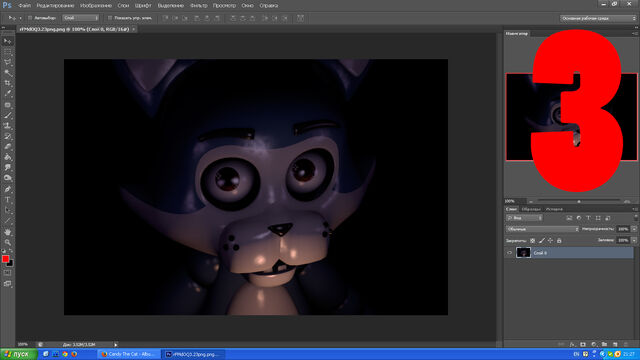Hide Слой 0 with eye icon
Screen dimensions: 640x360
(x=509, y=253)
